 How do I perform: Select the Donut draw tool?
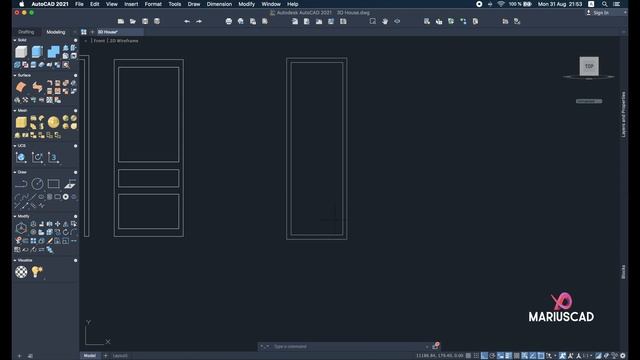tap(65, 197)
